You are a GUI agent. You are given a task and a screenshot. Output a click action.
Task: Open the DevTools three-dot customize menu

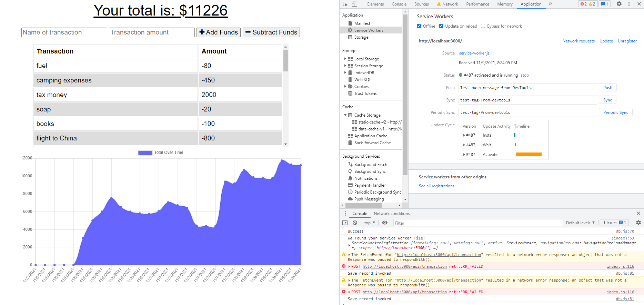[629, 4]
